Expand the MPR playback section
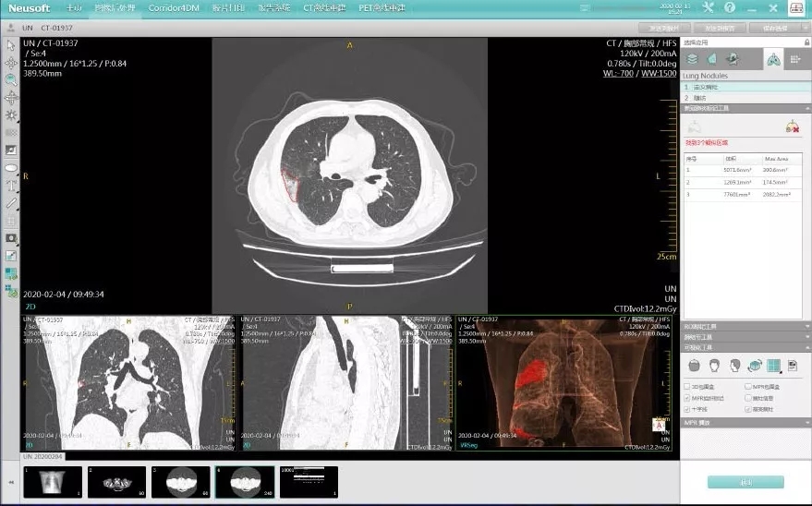This screenshot has height=506, width=812. click(x=745, y=422)
